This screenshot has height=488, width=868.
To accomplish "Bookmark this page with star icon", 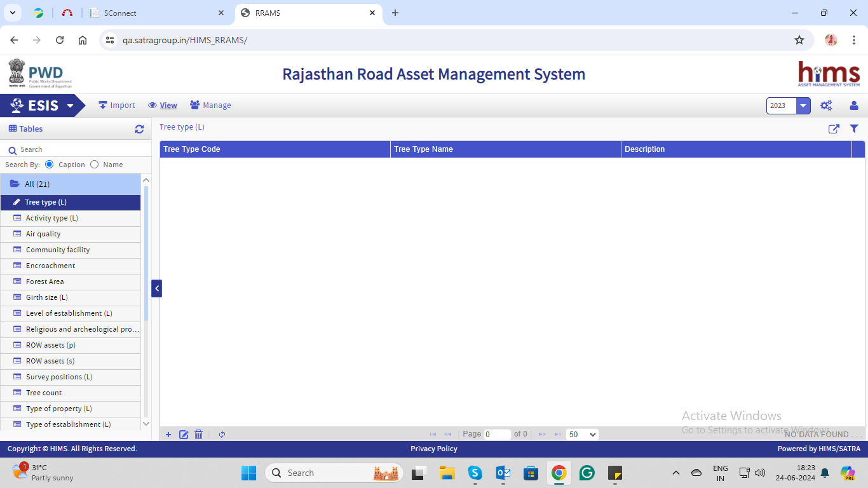I will [799, 40].
